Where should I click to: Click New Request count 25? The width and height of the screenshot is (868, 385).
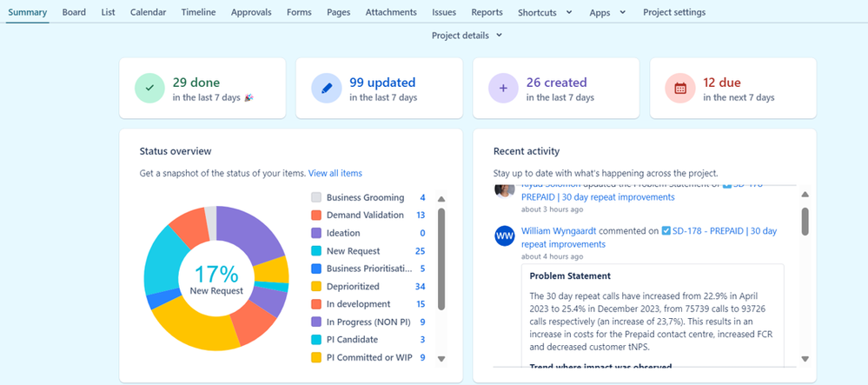tap(421, 251)
